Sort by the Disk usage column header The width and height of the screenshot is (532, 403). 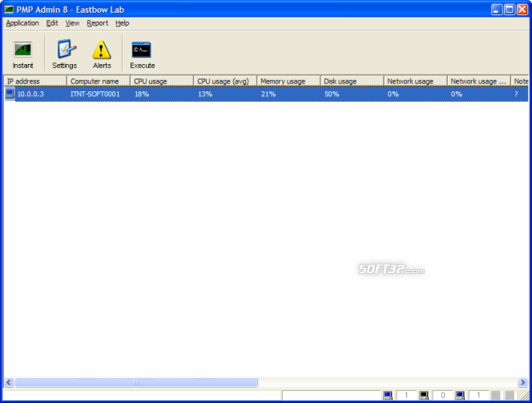coord(353,81)
